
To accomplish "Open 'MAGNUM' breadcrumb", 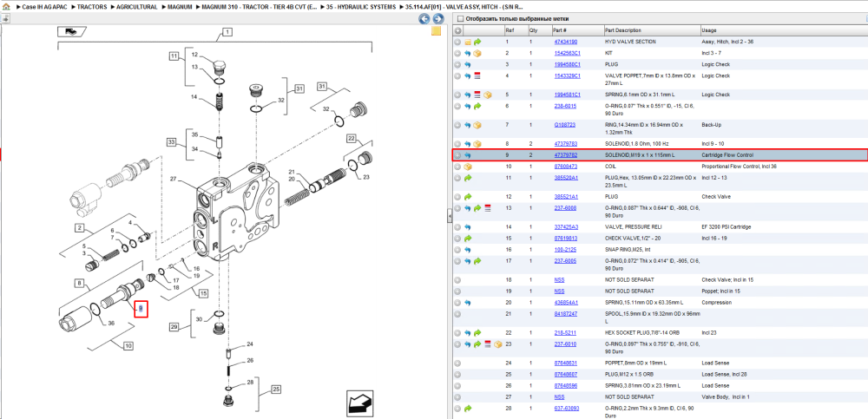I will [x=181, y=7].
